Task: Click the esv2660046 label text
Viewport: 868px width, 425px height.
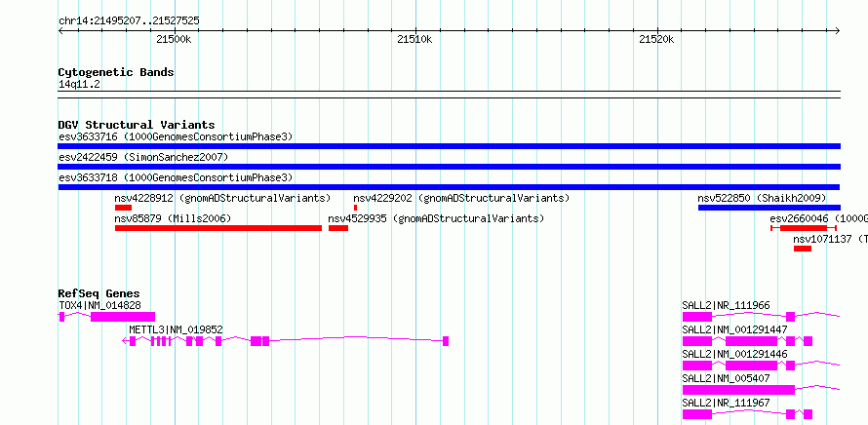Action: (x=818, y=218)
